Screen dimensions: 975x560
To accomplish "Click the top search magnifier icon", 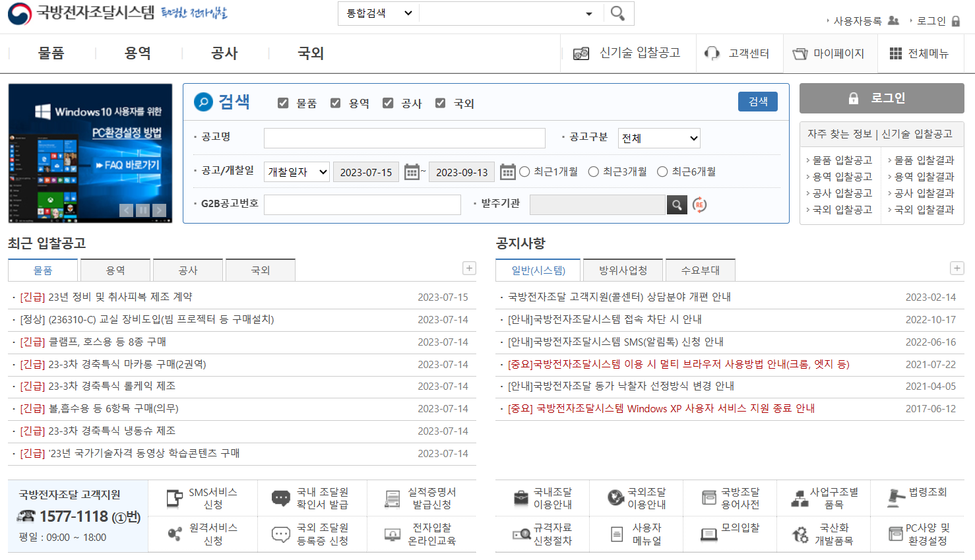I will click(x=618, y=13).
